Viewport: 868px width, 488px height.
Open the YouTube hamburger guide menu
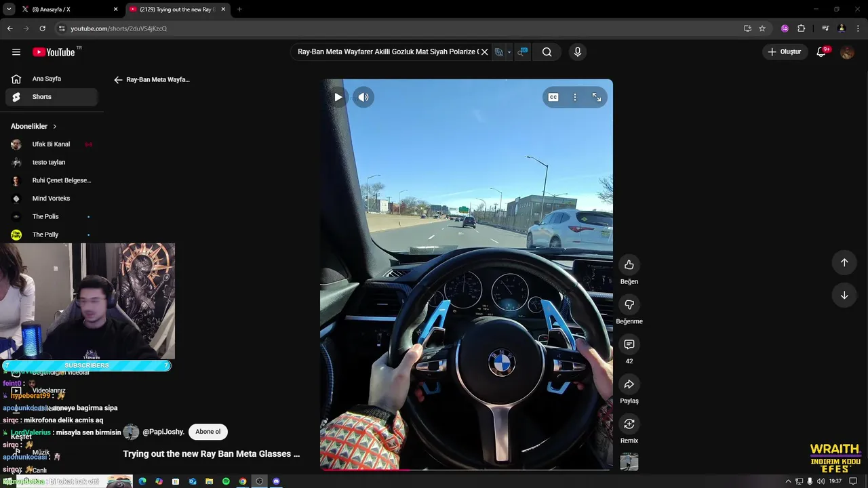(16, 52)
